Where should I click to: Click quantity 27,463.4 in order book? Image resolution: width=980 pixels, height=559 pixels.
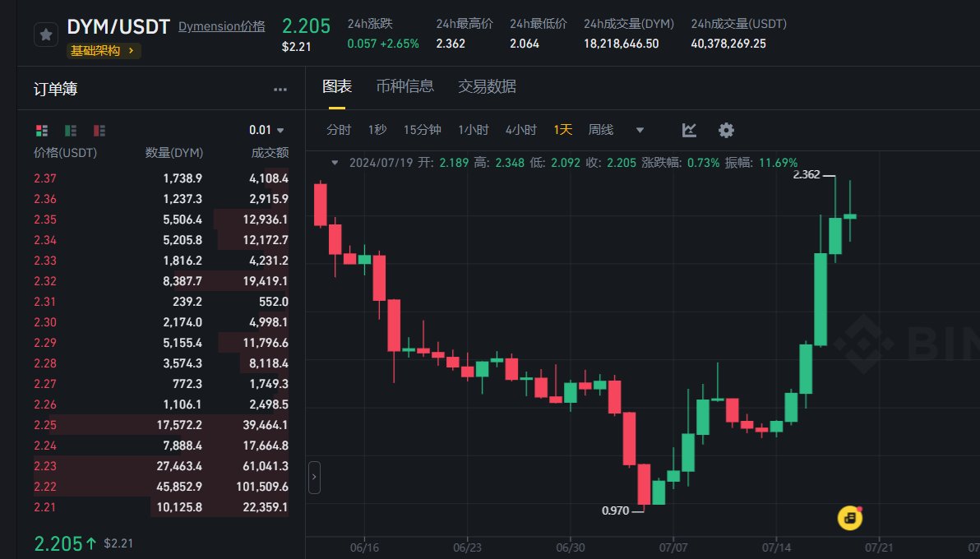pos(178,466)
